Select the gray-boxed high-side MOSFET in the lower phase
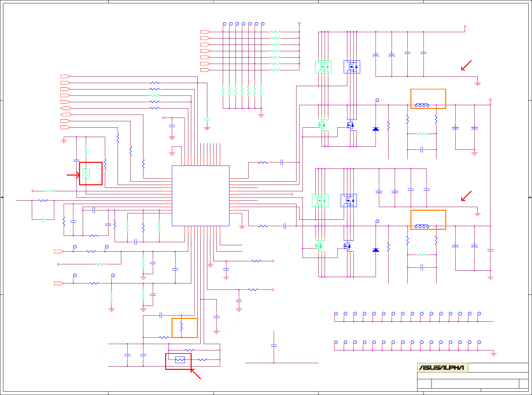The image size is (532, 395). pos(320,200)
